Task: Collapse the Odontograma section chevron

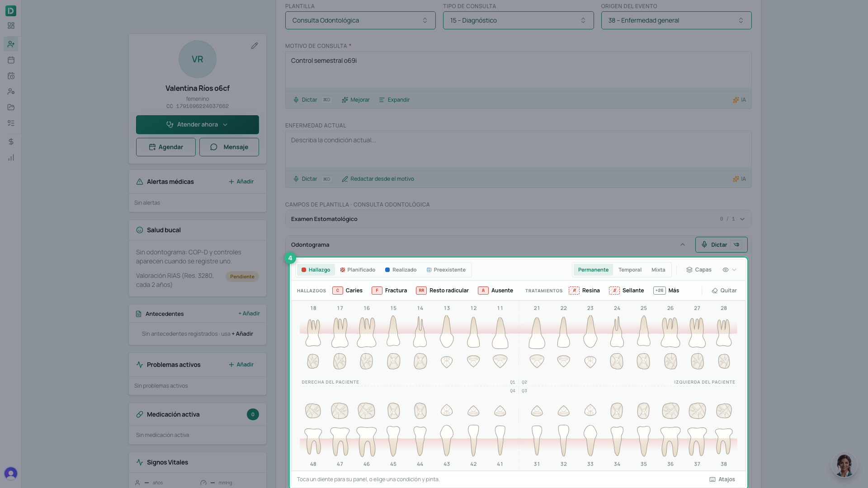Action: pyautogui.click(x=683, y=245)
